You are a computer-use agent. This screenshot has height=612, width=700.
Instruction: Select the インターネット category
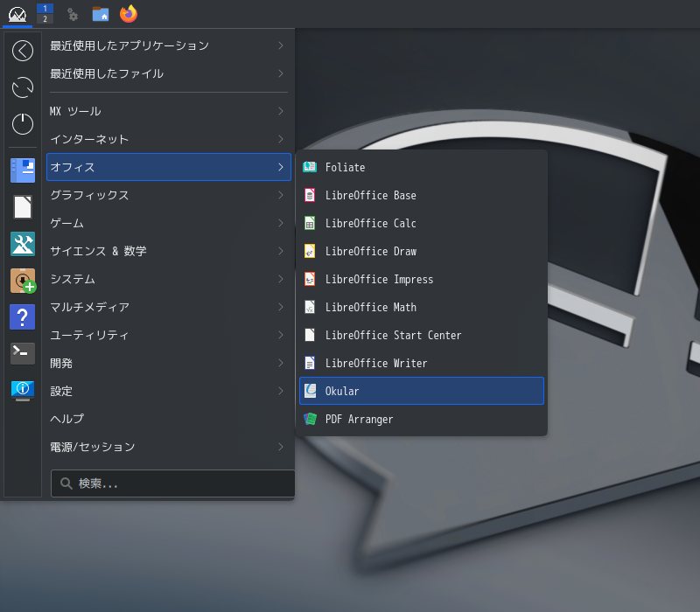coord(169,139)
